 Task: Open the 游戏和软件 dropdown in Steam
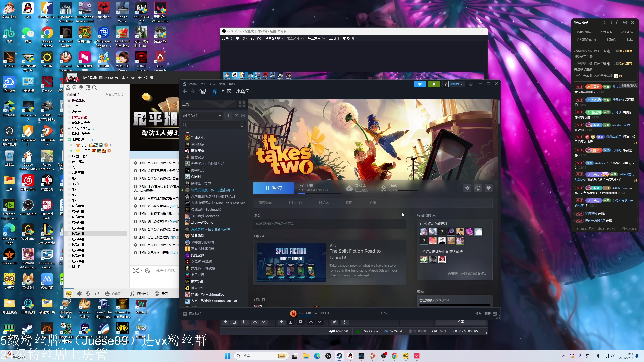[x=202, y=116]
